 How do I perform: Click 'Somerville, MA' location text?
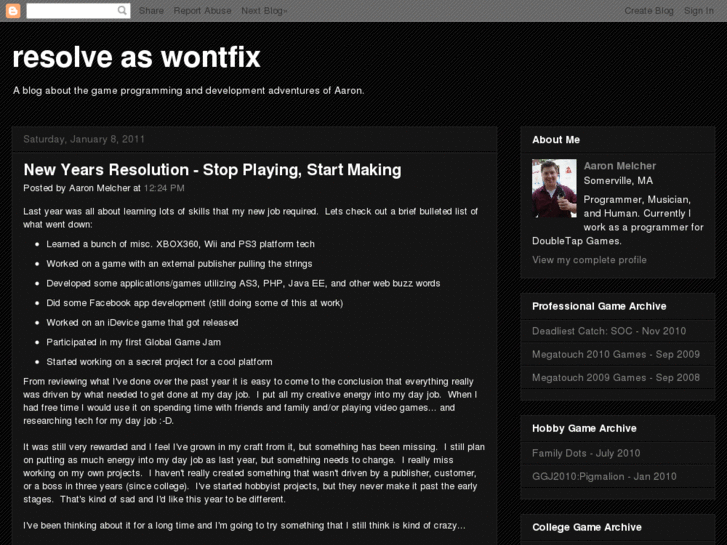tap(618, 180)
